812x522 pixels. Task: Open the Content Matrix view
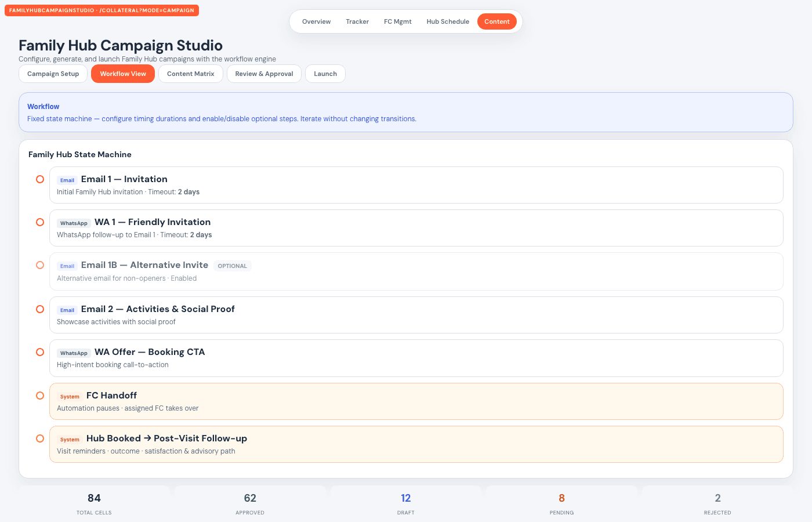coord(191,74)
